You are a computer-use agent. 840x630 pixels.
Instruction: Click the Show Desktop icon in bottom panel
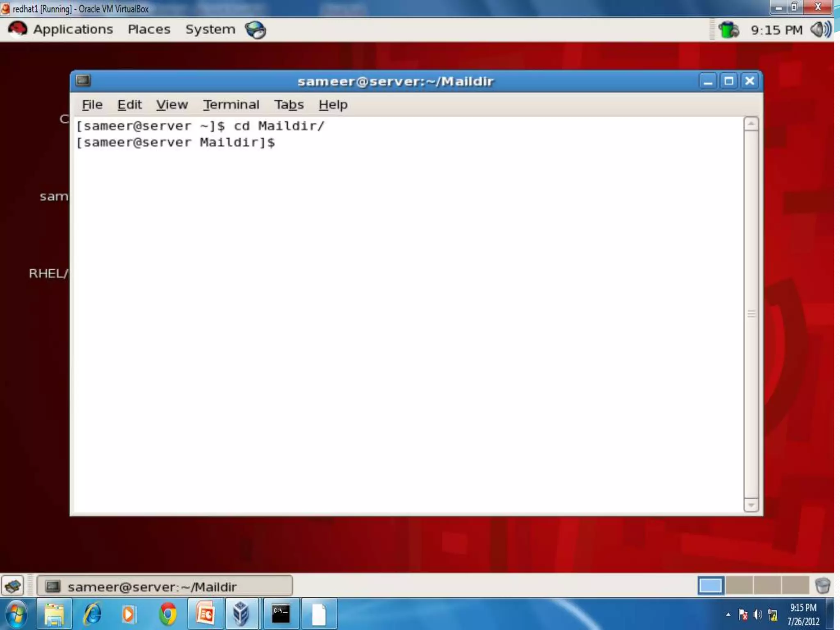(13, 586)
